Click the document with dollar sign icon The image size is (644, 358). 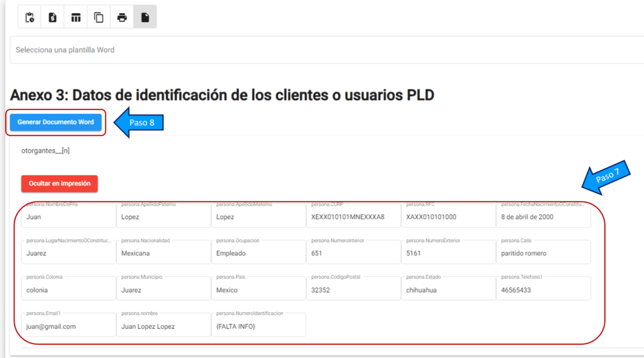click(x=53, y=17)
